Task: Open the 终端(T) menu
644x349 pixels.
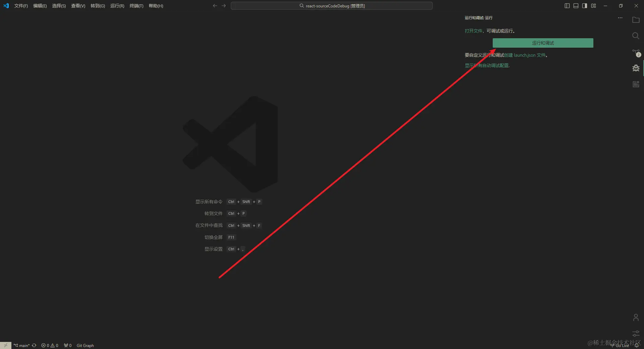Action: pyautogui.click(x=136, y=6)
